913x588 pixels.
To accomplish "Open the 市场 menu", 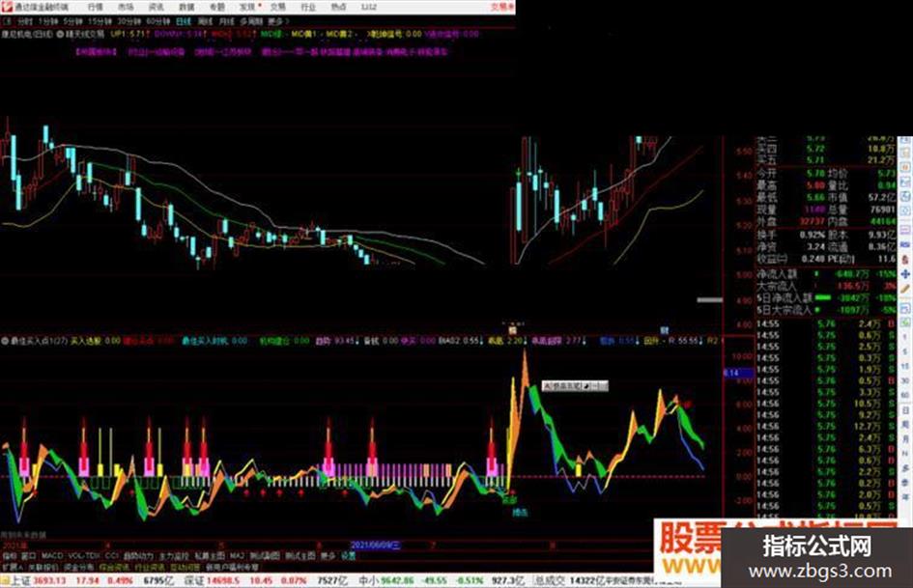I will [x=126, y=7].
